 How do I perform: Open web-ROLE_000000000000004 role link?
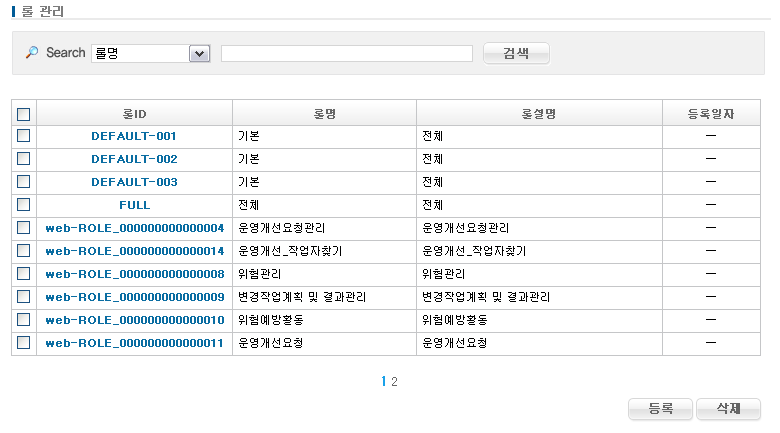pyautogui.click(x=134, y=228)
